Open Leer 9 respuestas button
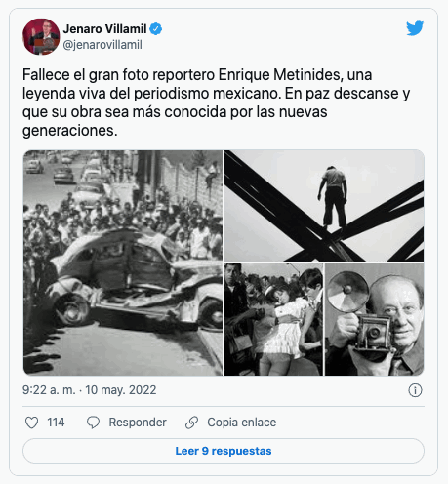The width and height of the screenshot is (448, 484). (x=224, y=451)
